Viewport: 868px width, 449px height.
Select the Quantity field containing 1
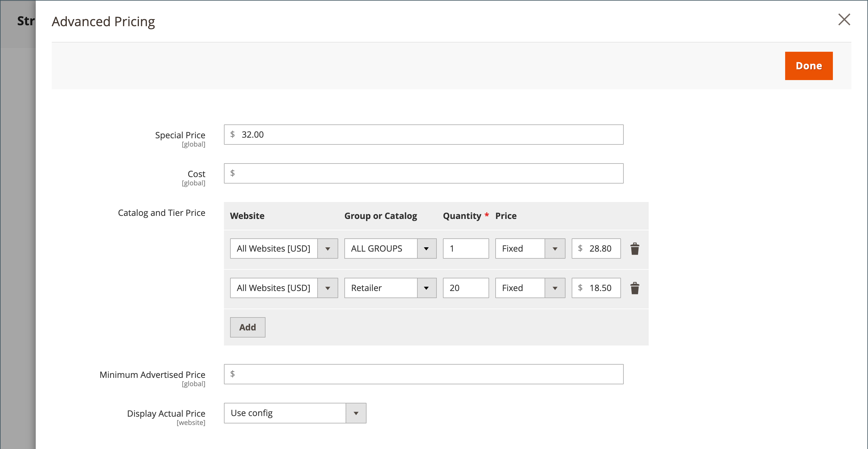[x=466, y=249]
